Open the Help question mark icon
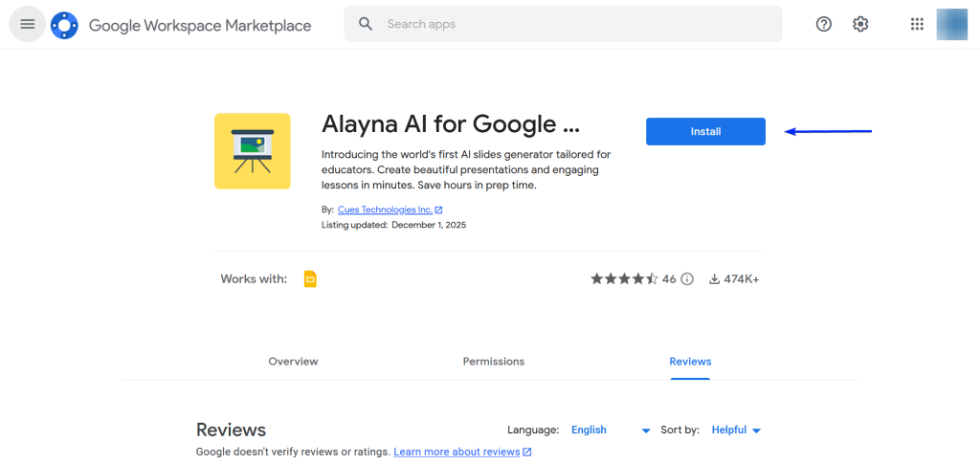Screen dimensions: 980x464 (823, 24)
